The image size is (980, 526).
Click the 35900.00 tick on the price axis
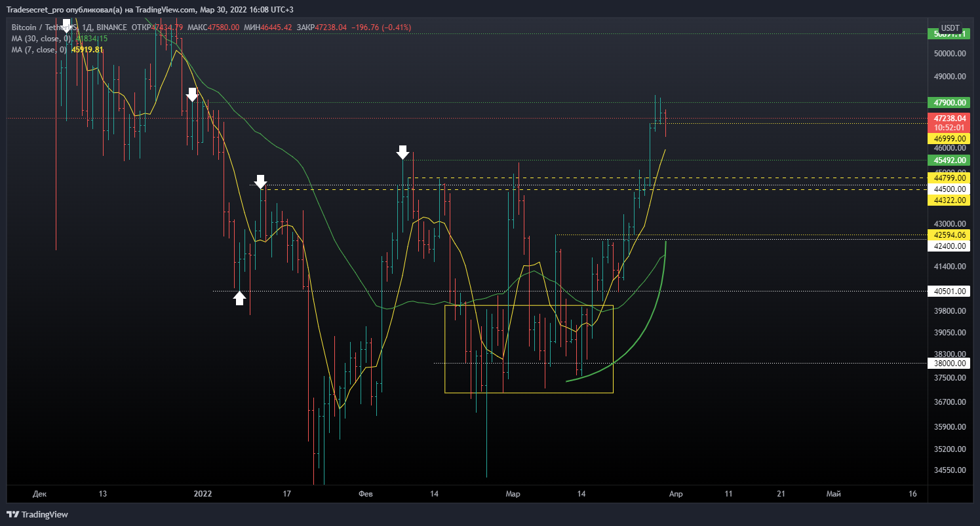[950, 427]
